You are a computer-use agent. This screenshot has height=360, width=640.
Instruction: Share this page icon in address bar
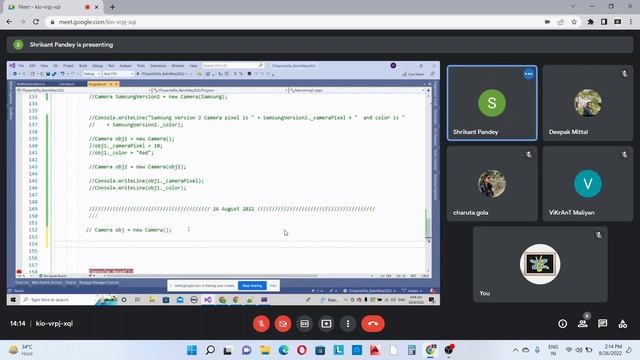click(560, 22)
